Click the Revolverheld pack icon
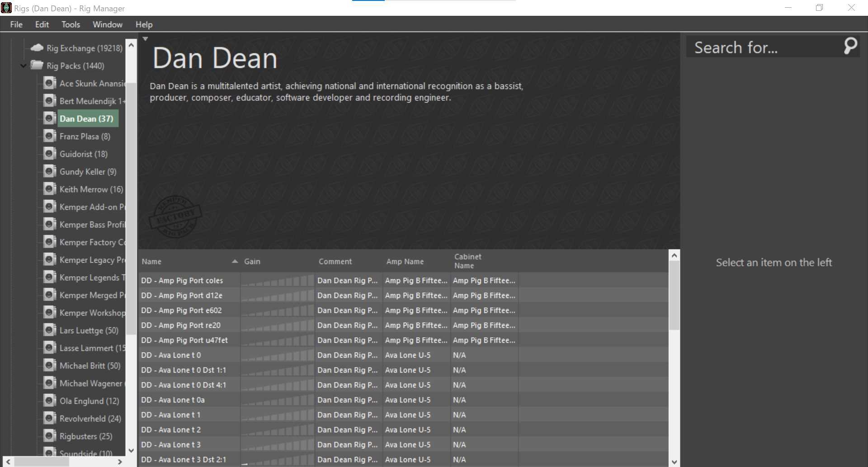Screen dimensions: 868x467 tap(50, 418)
